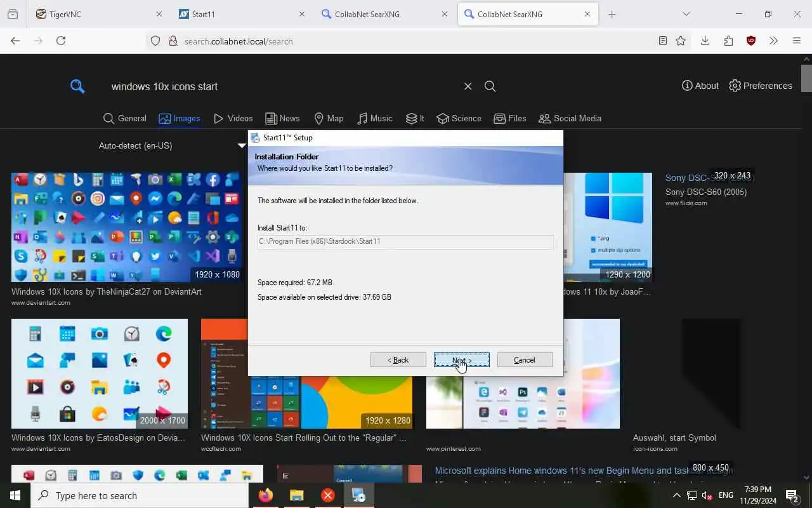Image resolution: width=812 pixels, height=508 pixels.
Task: Open the Windows Start button
Action: pyautogui.click(x=15, y=495)
